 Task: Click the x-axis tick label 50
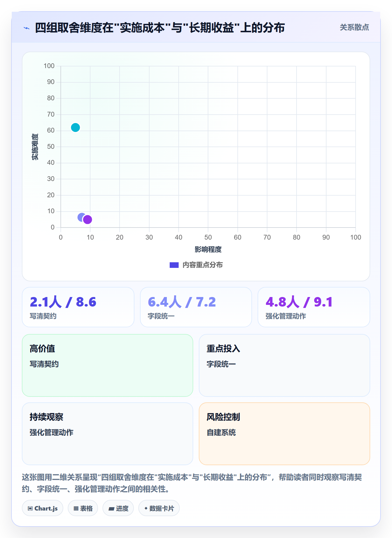click(x=208, y=237)
